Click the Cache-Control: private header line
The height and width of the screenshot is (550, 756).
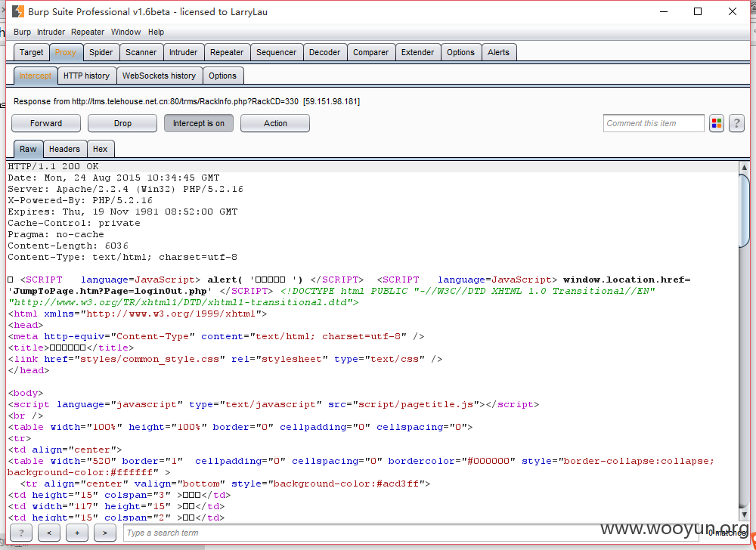(x=74, y=223)
